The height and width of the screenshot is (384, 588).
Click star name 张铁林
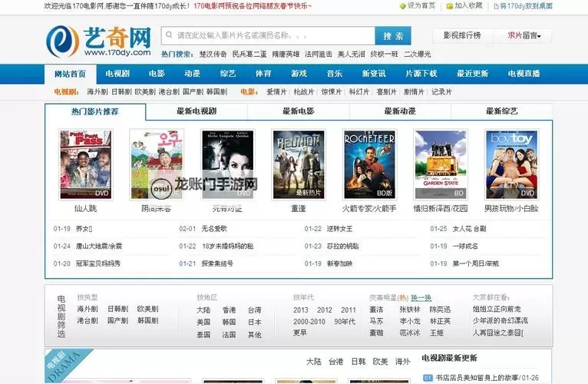[409, 310]
